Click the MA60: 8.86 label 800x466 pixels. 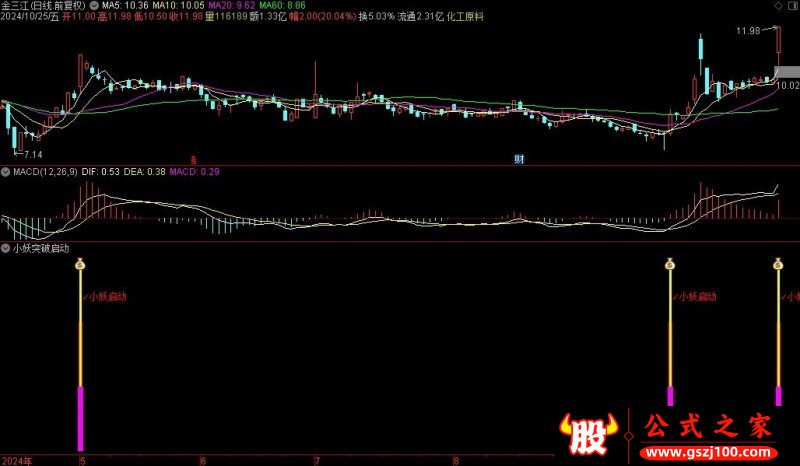coord(283,6)
